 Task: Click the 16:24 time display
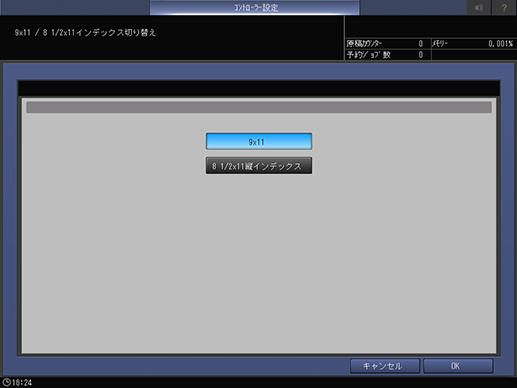click(22, 382)
